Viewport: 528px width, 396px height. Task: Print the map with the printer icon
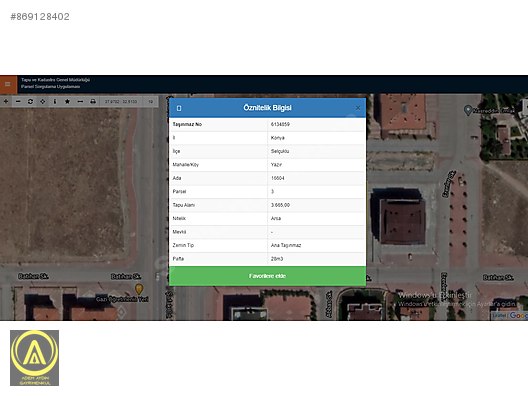[93, 101]
